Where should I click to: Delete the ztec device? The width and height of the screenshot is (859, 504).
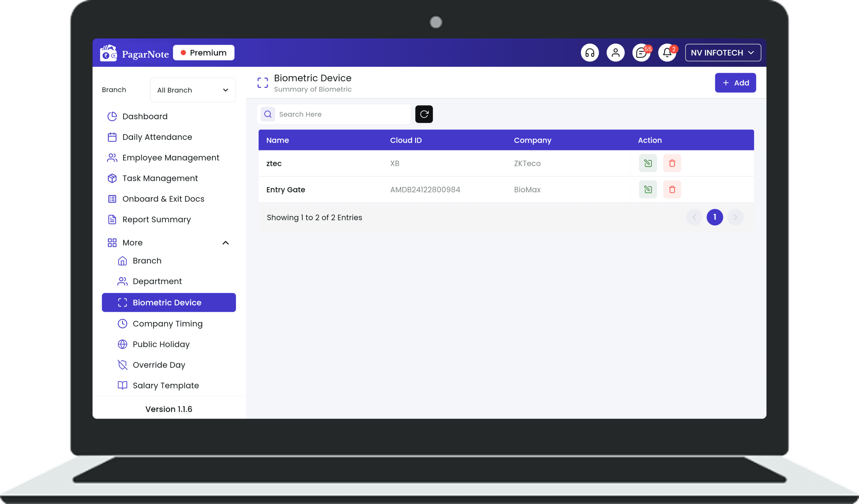[672, 163]
